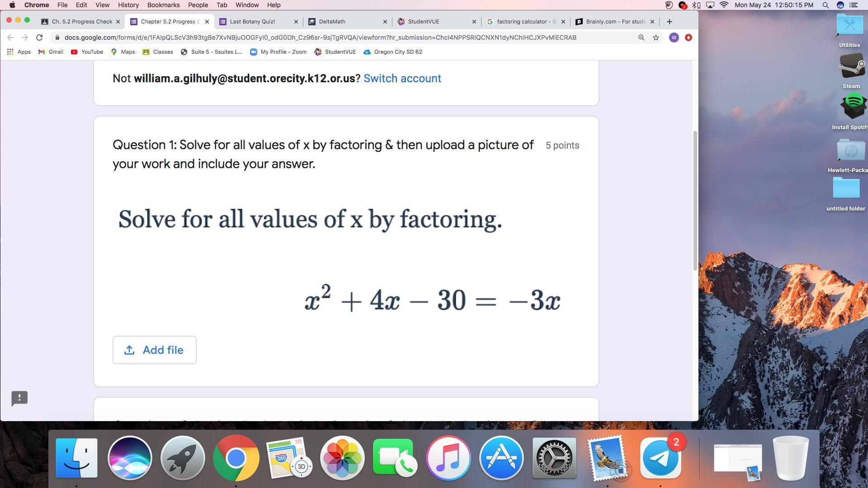This screenshot has height=488, width=868.
Task: Close the Brainly.com tab
Action: (x=652, y=22)
